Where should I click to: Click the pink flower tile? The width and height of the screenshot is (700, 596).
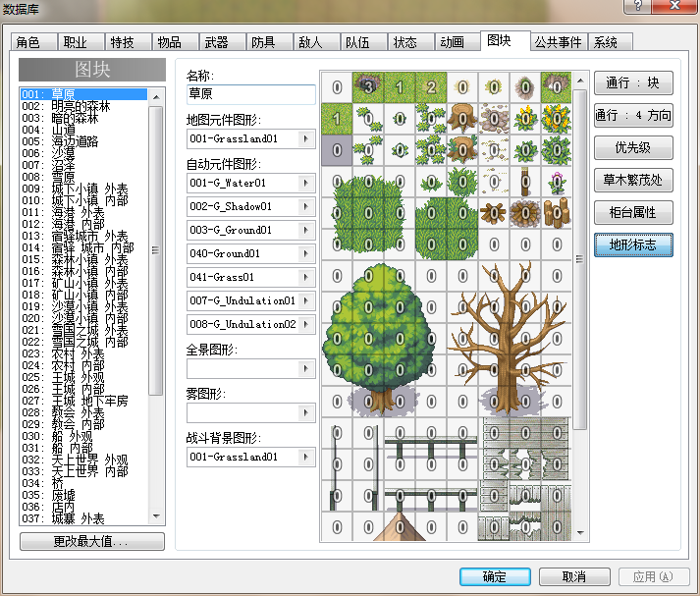(557, 182)
